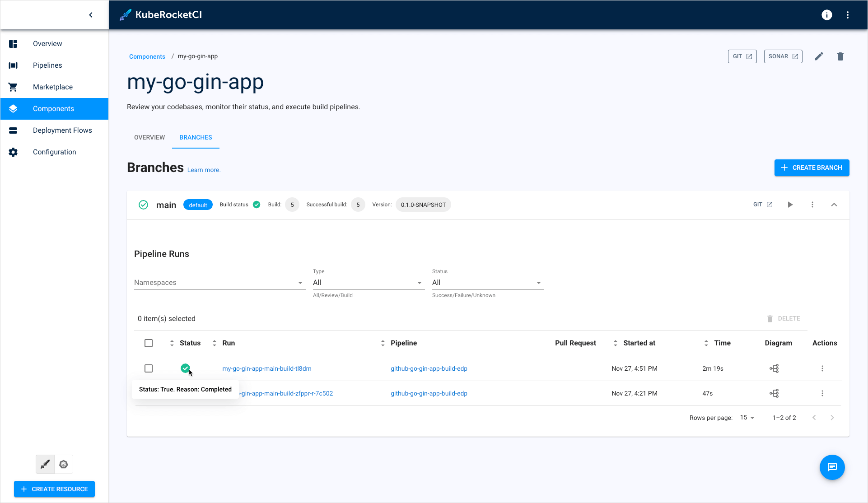
Task: Open the my-go-gin-app-main-build-tl8dm pipeline run link
Action: pos(267,368)
